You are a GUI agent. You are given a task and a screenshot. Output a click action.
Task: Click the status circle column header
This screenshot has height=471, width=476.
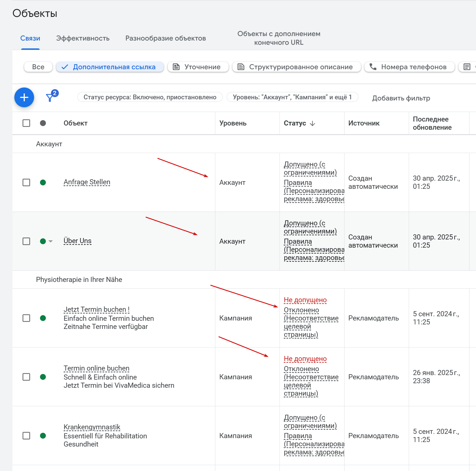pyautogui.click(x=43, y=123)
